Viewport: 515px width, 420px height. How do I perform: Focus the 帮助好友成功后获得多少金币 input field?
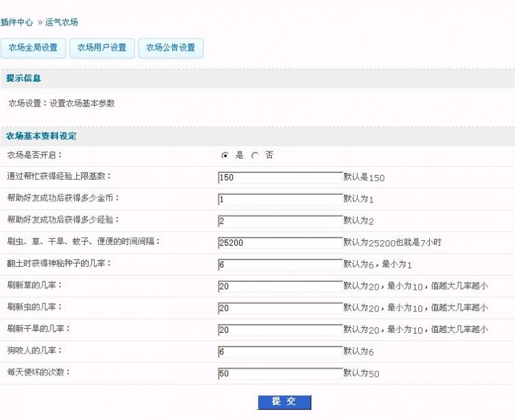[279, 199]
